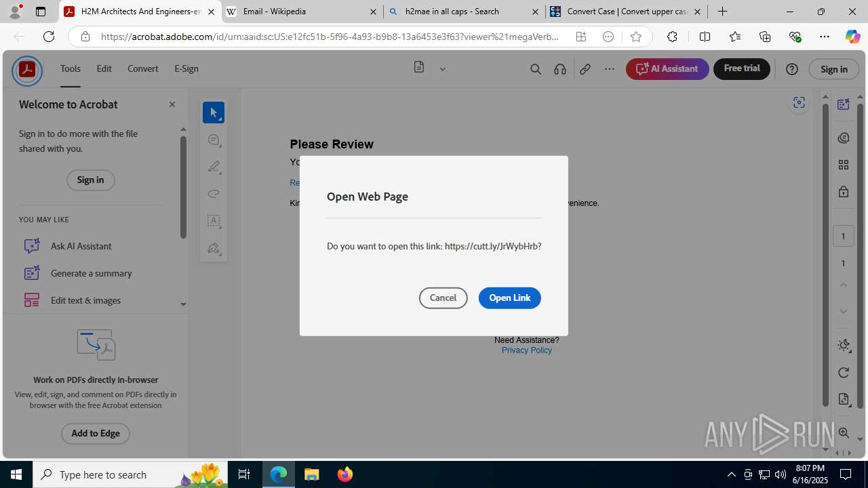This screenshot has width=868, height=488.
Task: Close the Welcome to Acrobat panel
Action: (172, 104)
